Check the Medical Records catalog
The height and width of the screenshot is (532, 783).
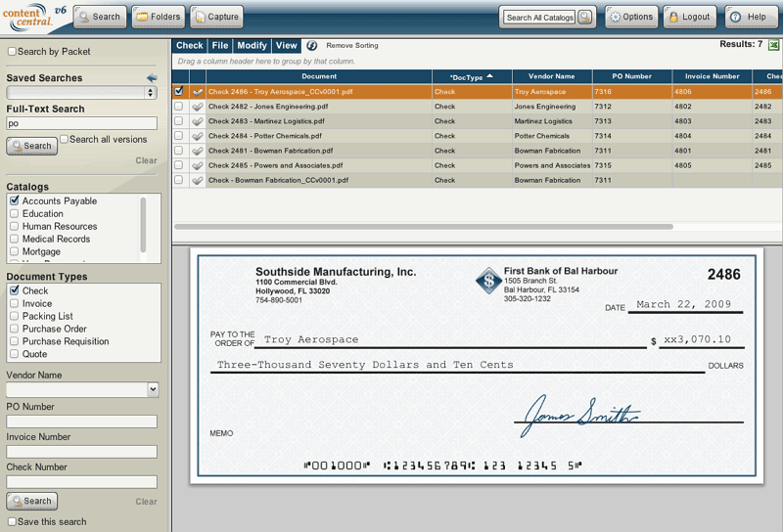click(x=14, y=239)
